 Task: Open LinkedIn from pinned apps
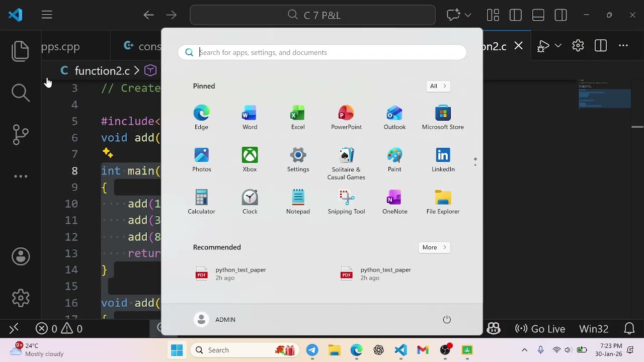443,160
